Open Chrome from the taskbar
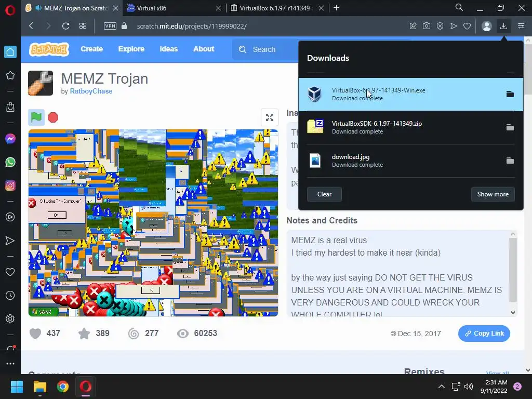 coord(63,387)
